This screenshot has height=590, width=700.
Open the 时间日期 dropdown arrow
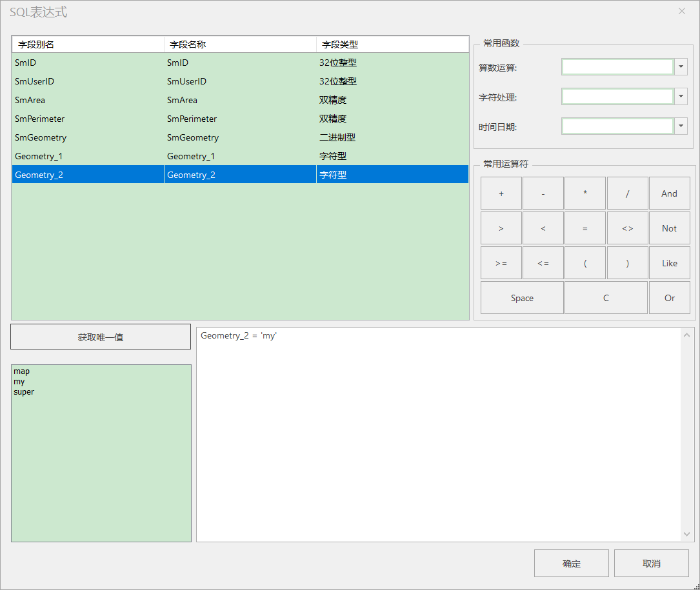coord(681,126)
